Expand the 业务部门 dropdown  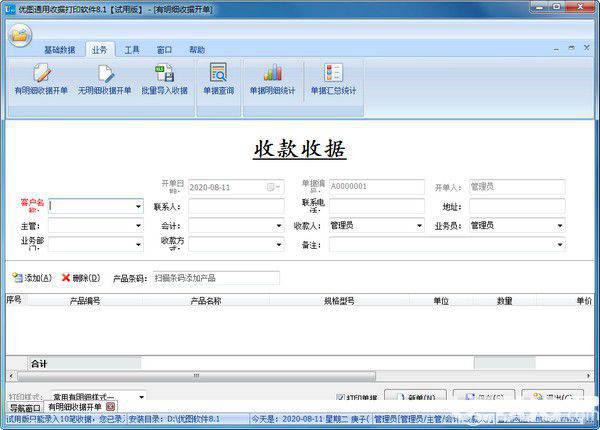138,244
